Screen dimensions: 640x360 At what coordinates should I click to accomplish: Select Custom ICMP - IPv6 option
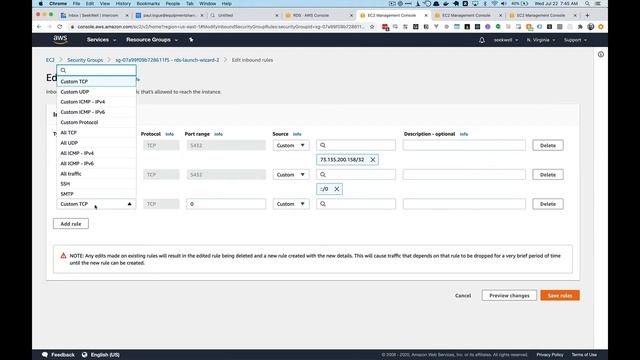tap(96, 112)
